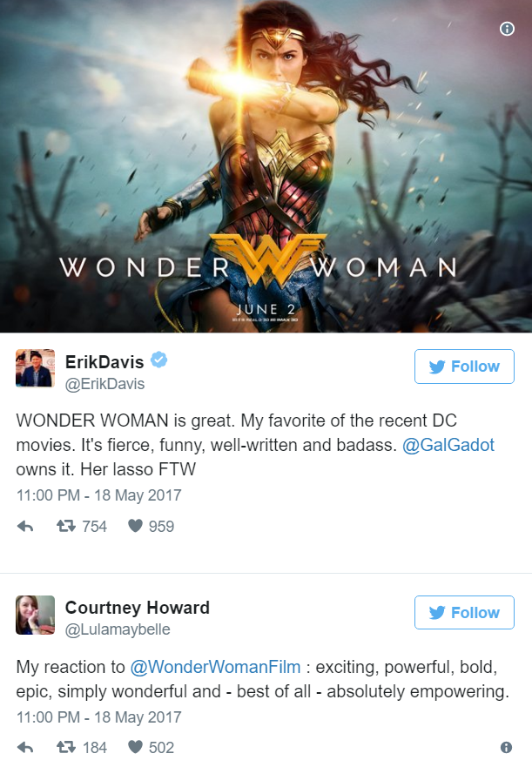The width and height of the screenshot is (532, 767).
Task: Click ErikDavis's profile picture
Action: click(35, 368)
